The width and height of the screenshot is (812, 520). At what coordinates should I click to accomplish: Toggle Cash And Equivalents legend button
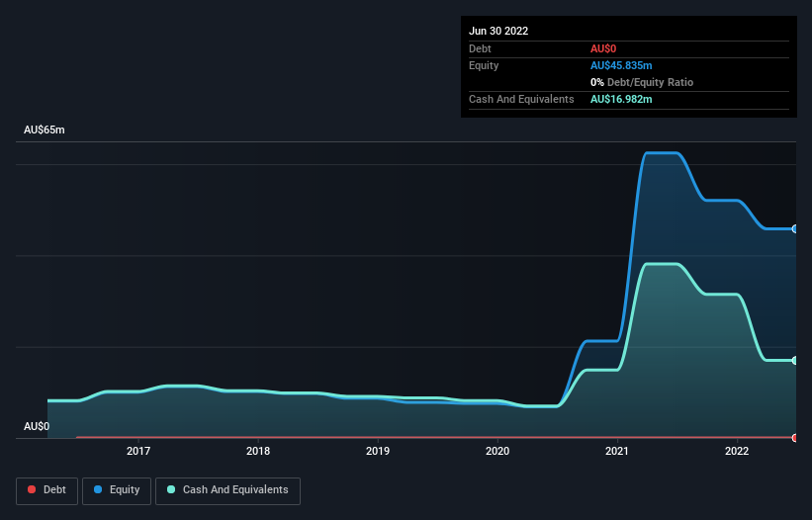(227, 490)
